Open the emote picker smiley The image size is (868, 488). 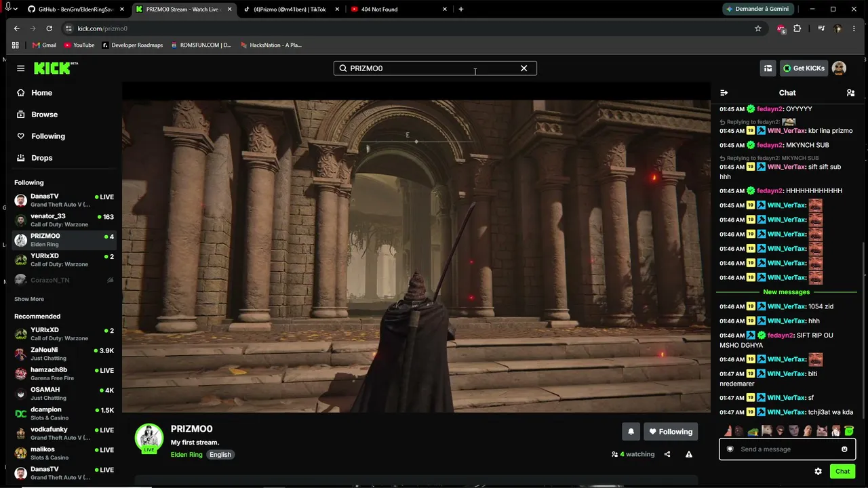click(844, 449)
